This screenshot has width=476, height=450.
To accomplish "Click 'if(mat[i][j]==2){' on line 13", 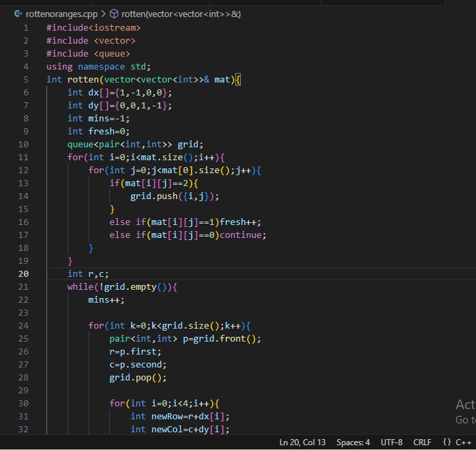I will [x=153, y=183].
